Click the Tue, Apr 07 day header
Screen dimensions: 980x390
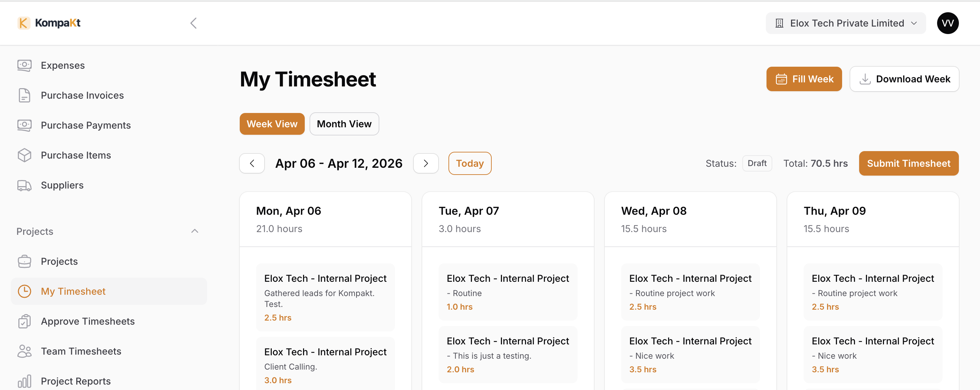tap(469, 211)
